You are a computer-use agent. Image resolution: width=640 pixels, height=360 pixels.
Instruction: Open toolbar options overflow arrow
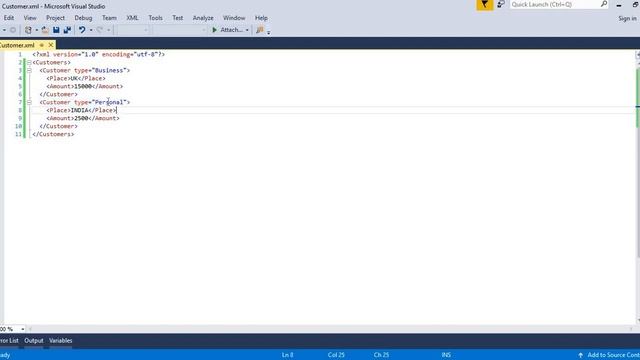click(x=268, y=32)
